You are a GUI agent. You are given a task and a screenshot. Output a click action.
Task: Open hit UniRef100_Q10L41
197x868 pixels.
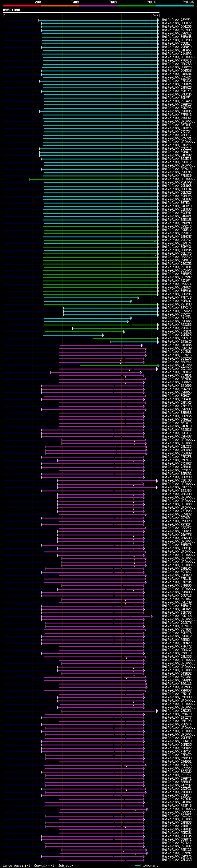tap(176, 118)
